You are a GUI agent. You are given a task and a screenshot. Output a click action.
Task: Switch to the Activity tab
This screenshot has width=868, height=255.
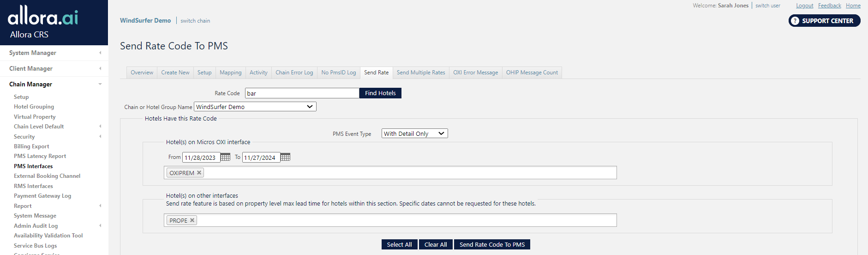point(258,73)
